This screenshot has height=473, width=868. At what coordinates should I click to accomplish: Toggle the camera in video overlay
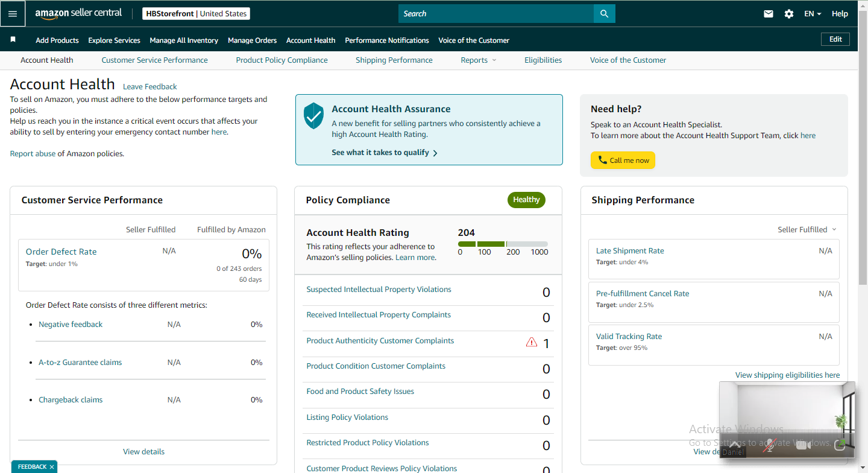point(803,445)
